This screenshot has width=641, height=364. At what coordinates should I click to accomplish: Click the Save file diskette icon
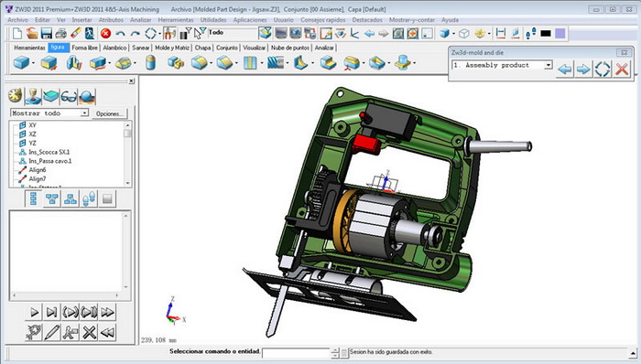pos(46,34)
